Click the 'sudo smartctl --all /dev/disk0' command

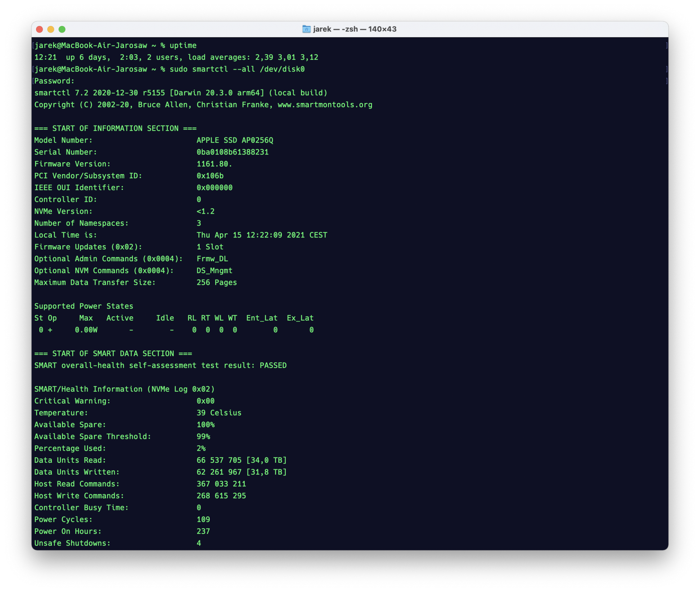tap(237, 69)
